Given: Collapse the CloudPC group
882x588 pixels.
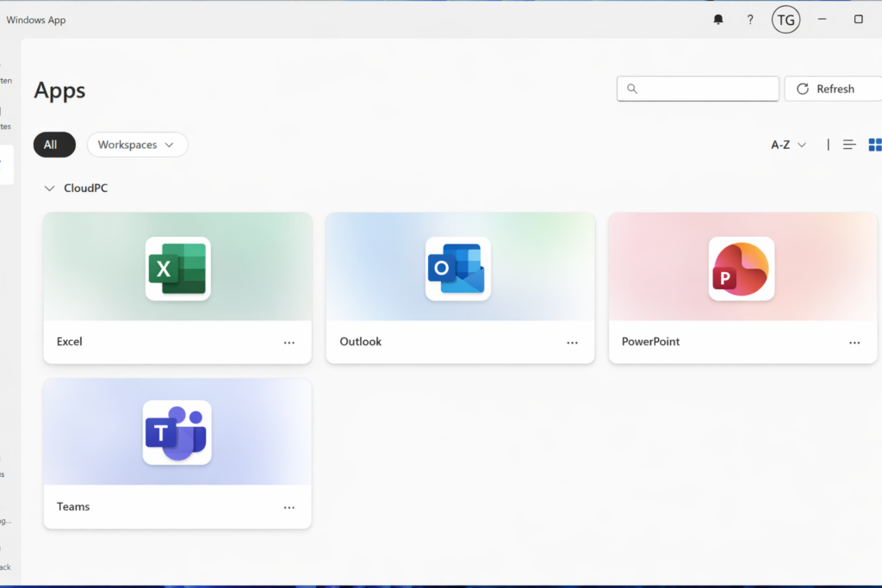Looking at the screenshot, I should click(x=50, y=188).
